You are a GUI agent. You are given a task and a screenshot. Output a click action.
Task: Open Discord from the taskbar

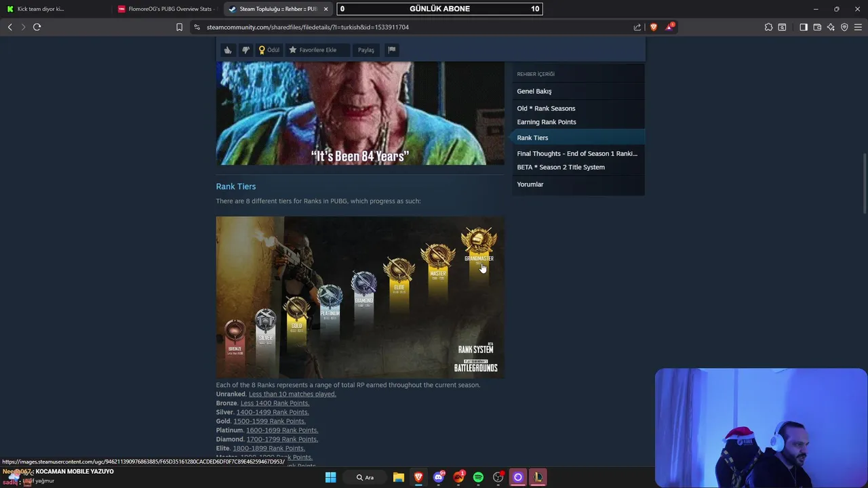tap(439, 477)
